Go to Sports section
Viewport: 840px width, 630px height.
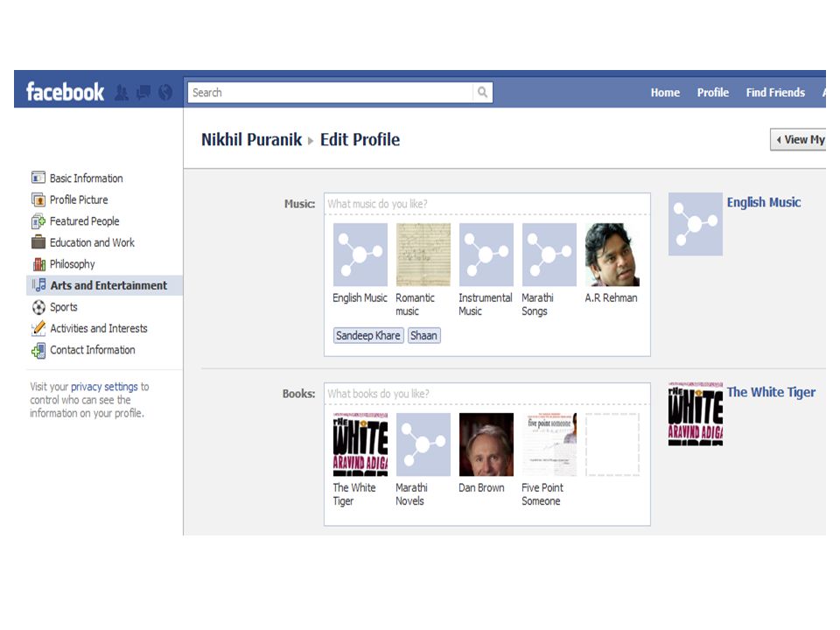(x=64, y=307)
